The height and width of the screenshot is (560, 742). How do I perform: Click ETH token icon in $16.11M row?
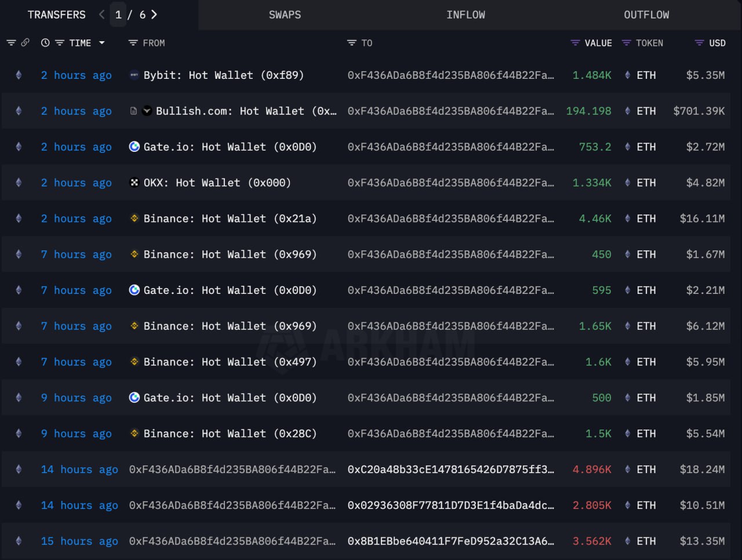[x=627, y=219]
